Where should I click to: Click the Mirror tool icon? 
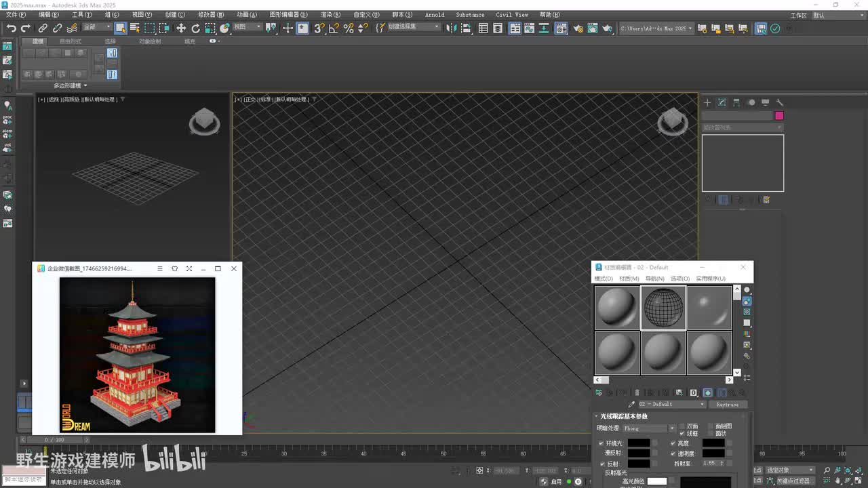(452, 28)
